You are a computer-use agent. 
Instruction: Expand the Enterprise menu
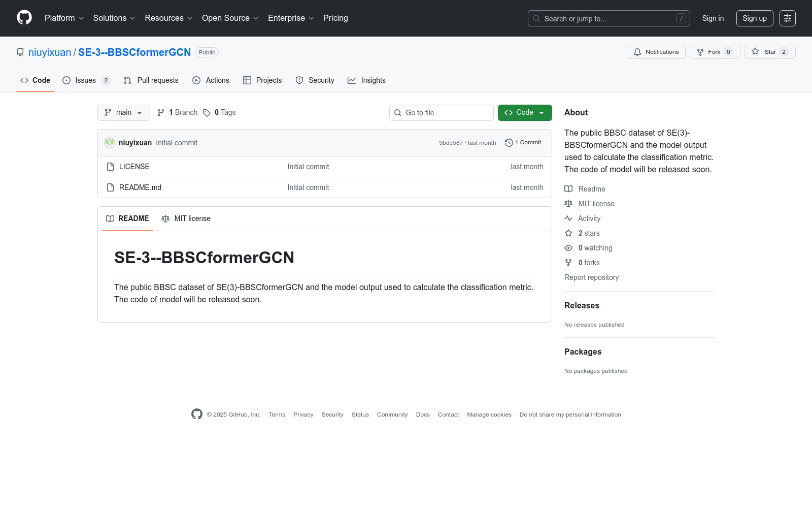coord(291,18)
